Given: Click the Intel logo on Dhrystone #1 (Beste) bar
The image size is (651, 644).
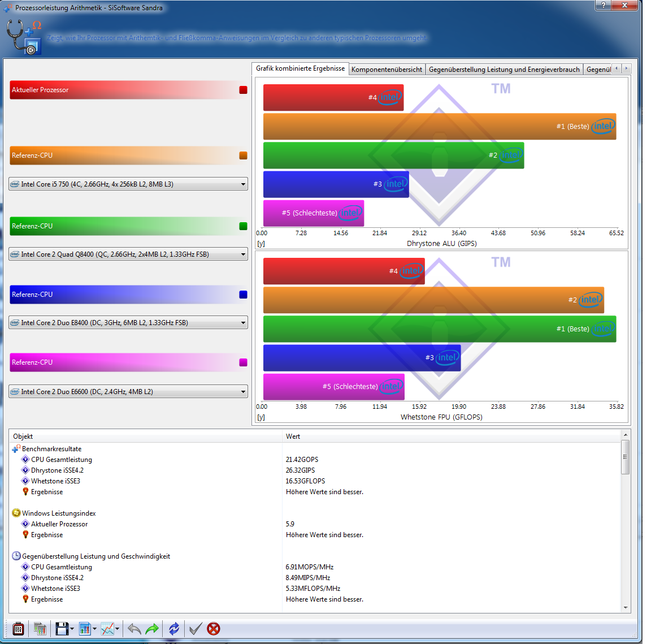Looking at the screenshot, I should pyautogui.click(x=603, y=126).
